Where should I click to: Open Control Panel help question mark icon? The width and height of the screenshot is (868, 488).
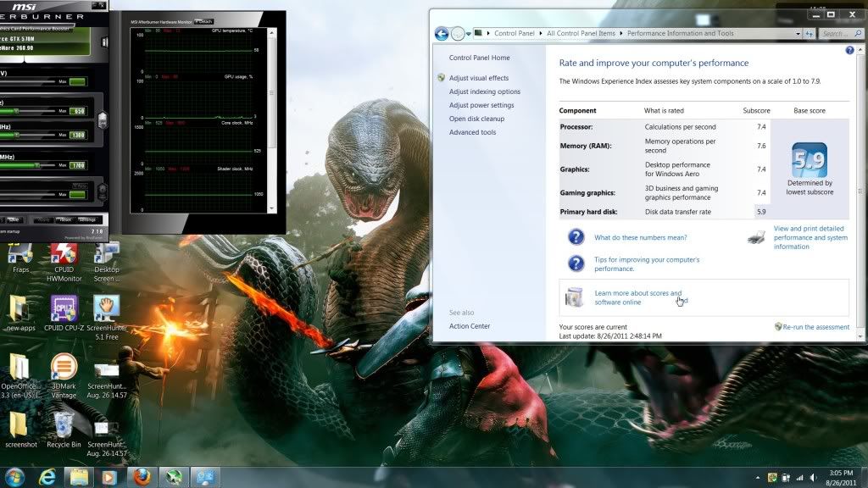[849, 50]
